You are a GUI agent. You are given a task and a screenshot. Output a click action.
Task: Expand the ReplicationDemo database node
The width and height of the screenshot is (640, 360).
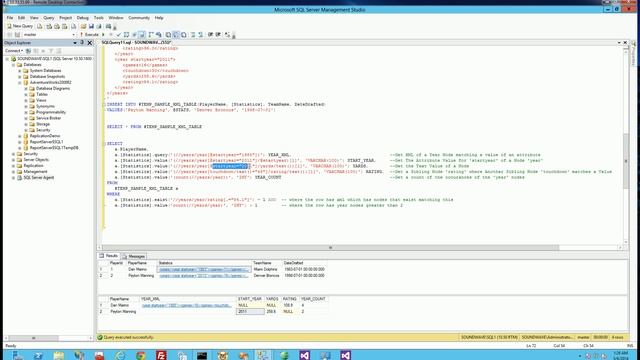(20, 136)
